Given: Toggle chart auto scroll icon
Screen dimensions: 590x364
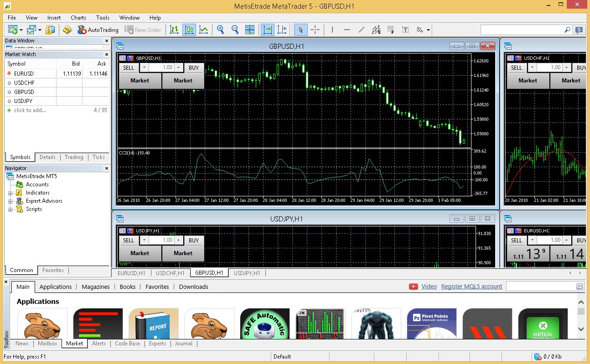Looking at the screenshot, I should click(x=267, y=30).
